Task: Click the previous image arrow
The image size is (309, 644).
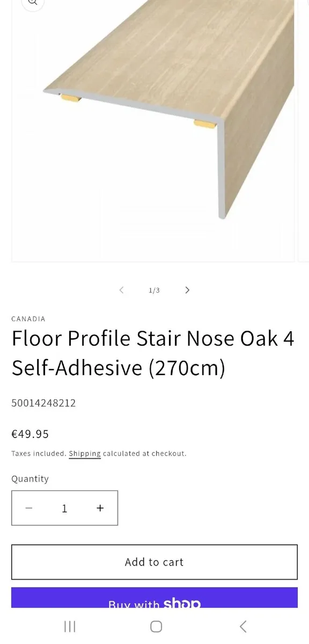Action: (x=121, y=290)
